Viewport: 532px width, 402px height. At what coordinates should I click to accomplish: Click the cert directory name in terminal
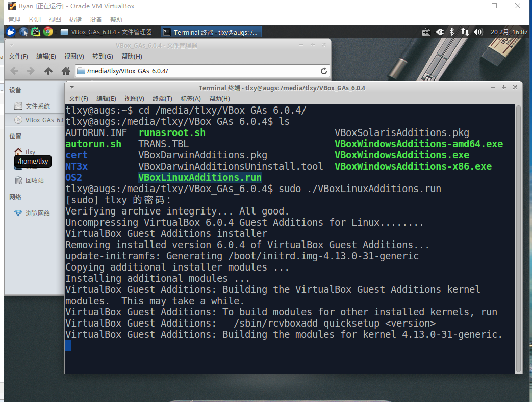[x=77, y=155]
